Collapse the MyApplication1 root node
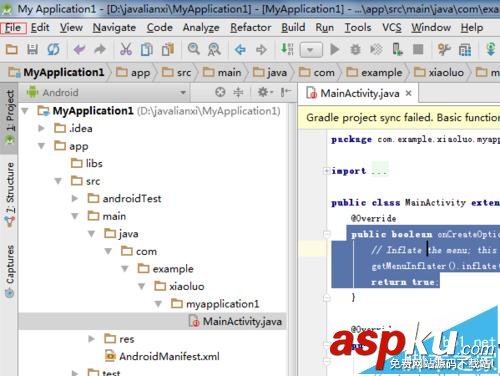The width and height of the screenshot is (500, 376). point(25,110)
